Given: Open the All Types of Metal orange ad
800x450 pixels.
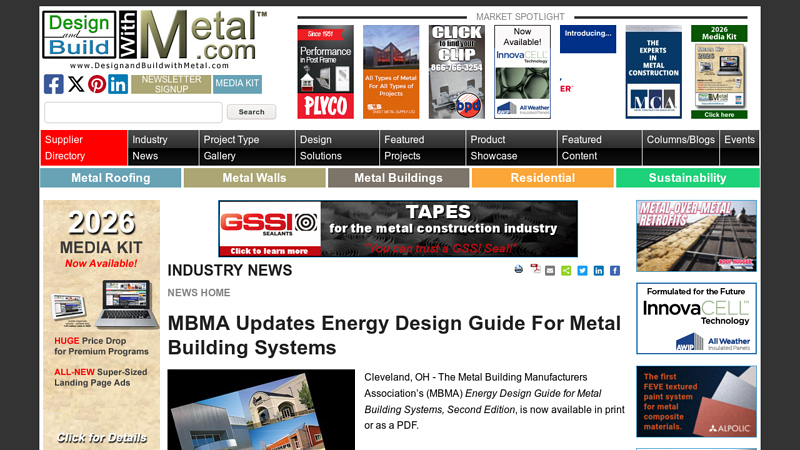Looking at the screenshot, I should [x=391, y=72].
